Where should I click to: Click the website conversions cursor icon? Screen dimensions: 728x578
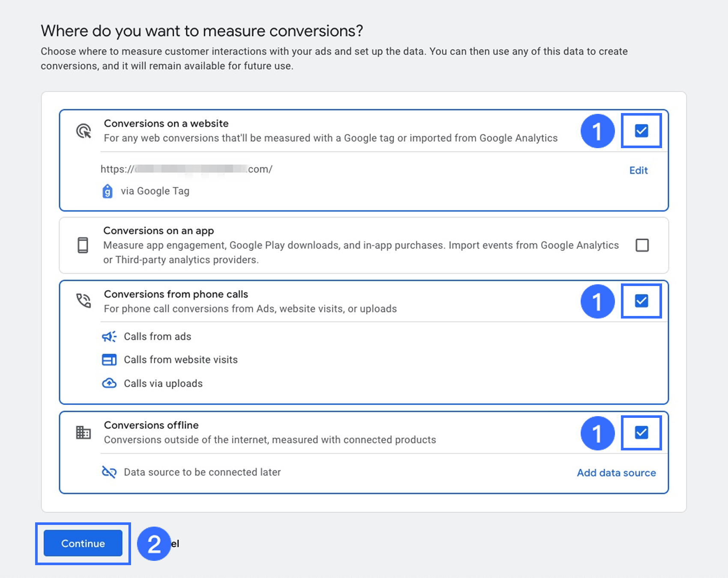(x=84, y=131)
